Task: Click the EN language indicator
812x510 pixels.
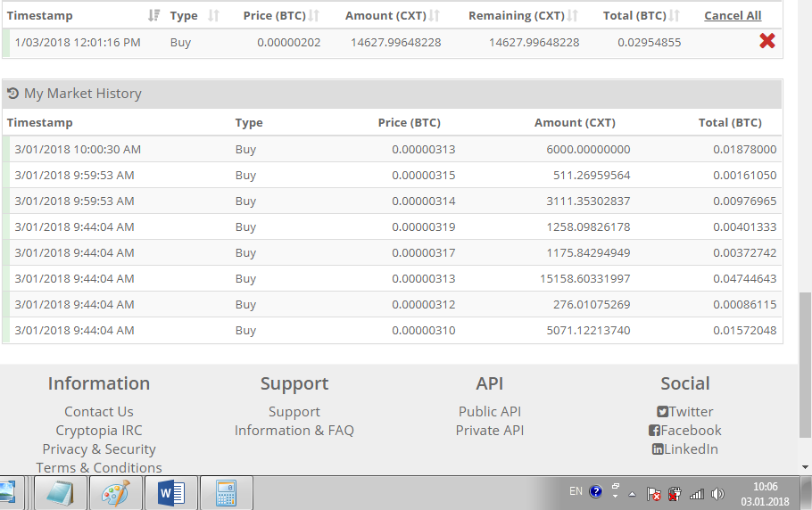Action: click(x=576, y=491)
